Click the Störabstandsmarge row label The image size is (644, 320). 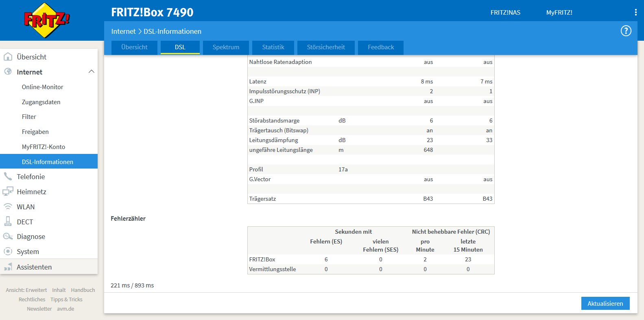274,121
